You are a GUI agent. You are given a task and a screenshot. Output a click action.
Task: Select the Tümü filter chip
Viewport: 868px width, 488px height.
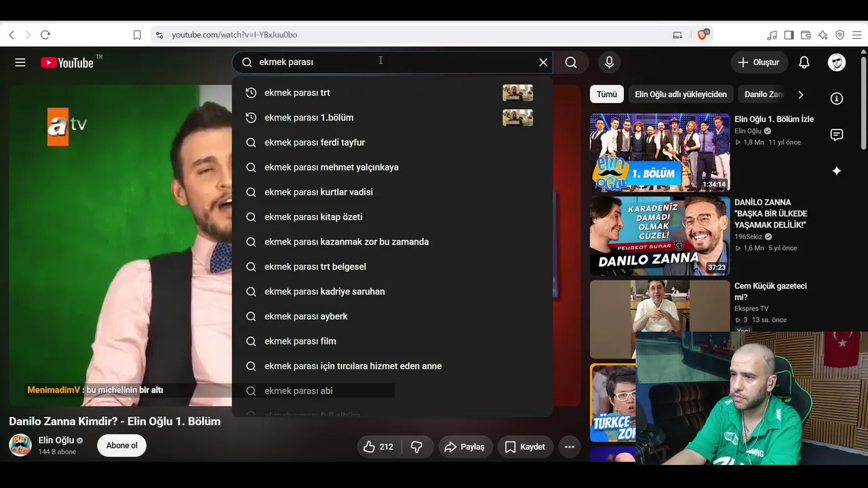click(x=607, y=94)
